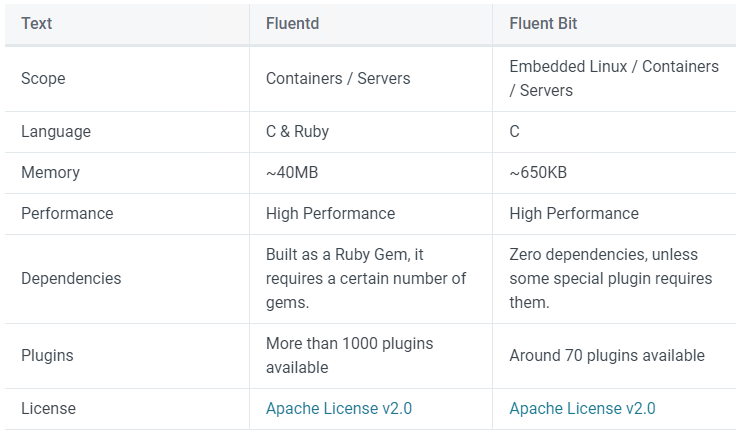The height and width of the screenshot is (432, 737).
Task: Click the Fluentd Apache License v2.0 link
Action: pos(338,408)
